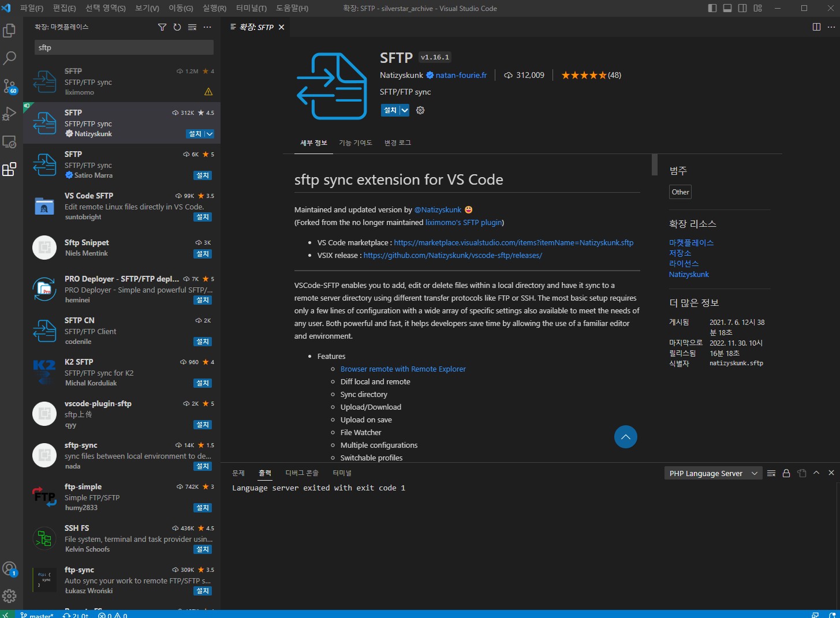The width and height of the screenshot is (840, 618).
Task: Open the PHP Language Server output channel dropdown
Action: pyautogui.click(x=713, y=473)
